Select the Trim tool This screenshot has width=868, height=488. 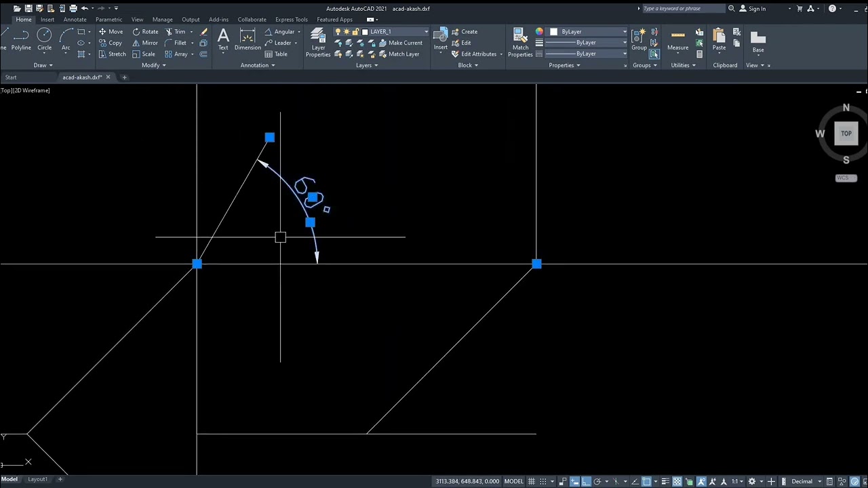[x=175, y=32]
